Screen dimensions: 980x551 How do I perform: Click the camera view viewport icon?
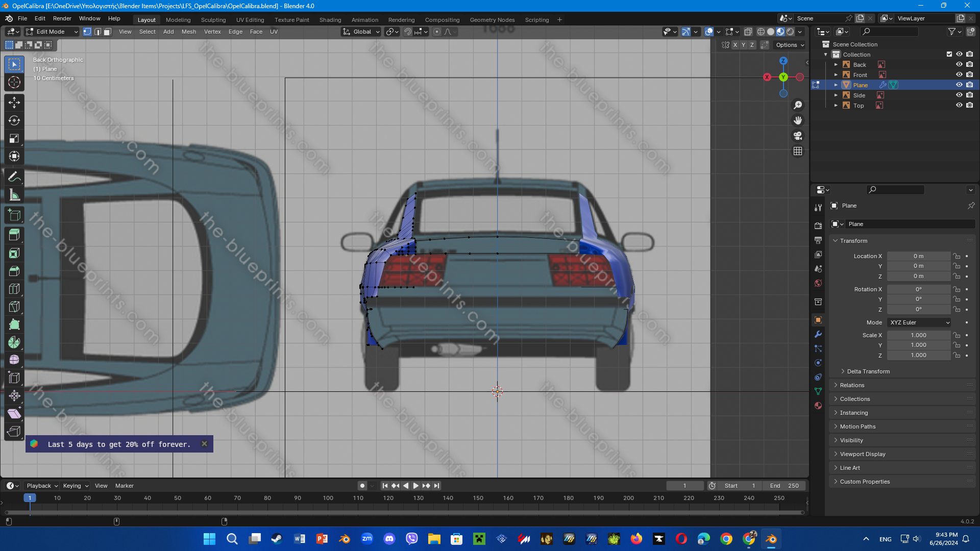click(x=798, y=136)
